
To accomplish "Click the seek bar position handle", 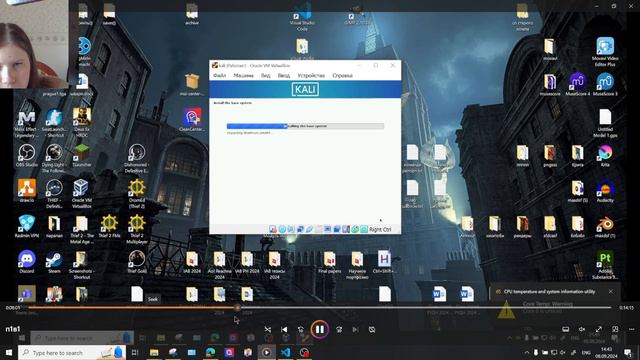I will pyautogui.click(x=237, y=308).
